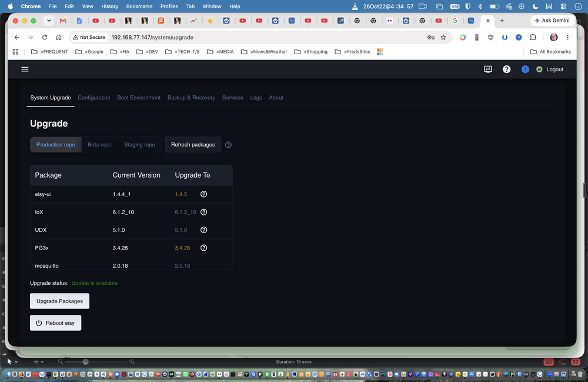Click the Package column header
The width and height of the screenshot is (588, 382).
[48, 175]
